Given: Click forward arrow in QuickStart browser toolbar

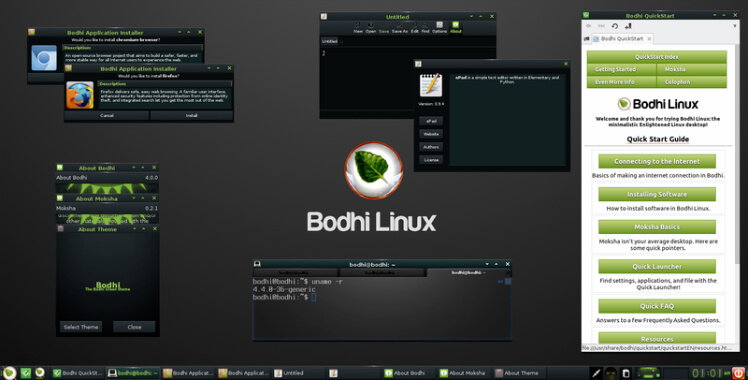Looking at the screenshot, I should 602,26.
